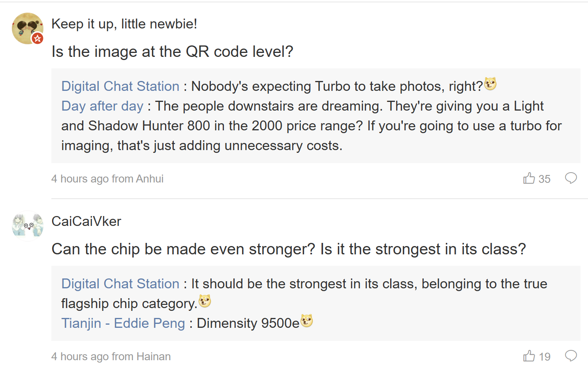Open "Digital Chat Station" link in the strongest chip reply

(120, 284)
